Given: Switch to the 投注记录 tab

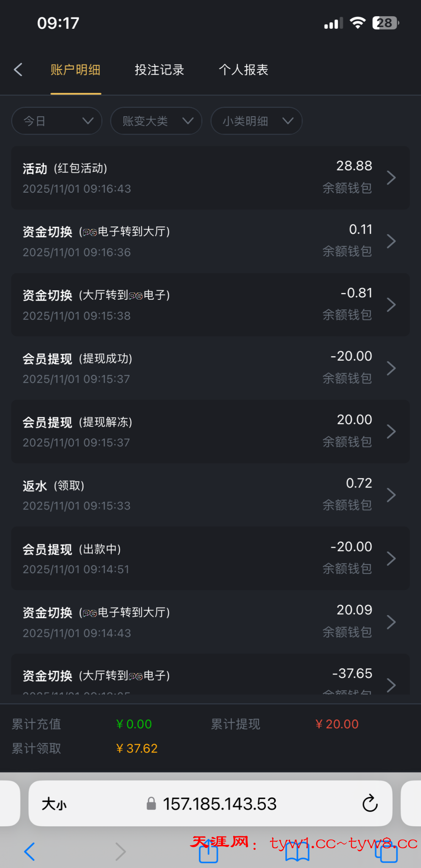Looking at the screenshot, I should click(159, 70).
